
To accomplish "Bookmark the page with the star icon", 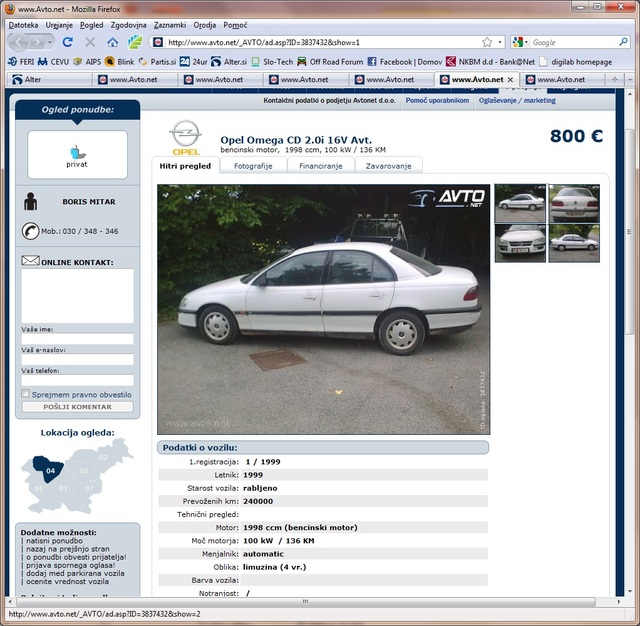I will click(x=487, y=42).
